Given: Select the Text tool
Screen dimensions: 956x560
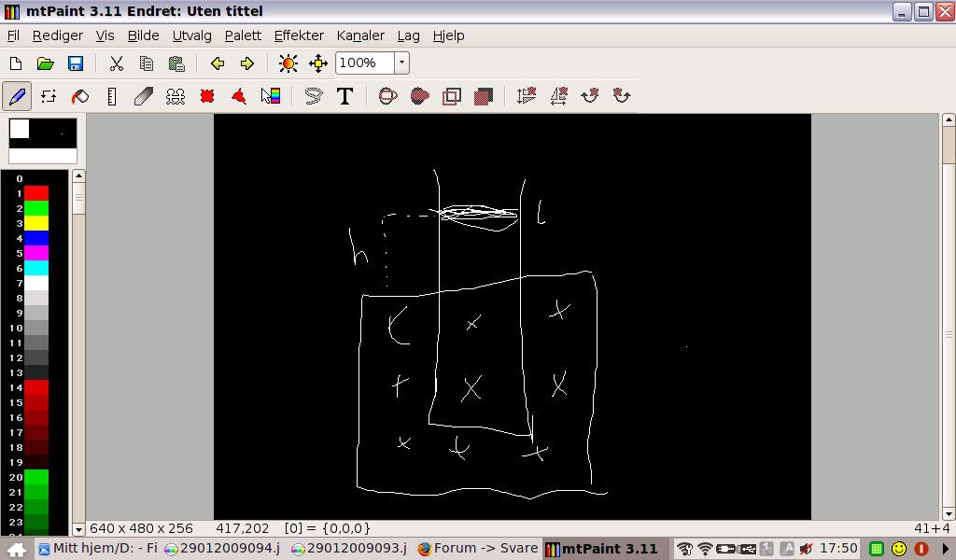Looking at the screenshot, I should click(344, 96).
